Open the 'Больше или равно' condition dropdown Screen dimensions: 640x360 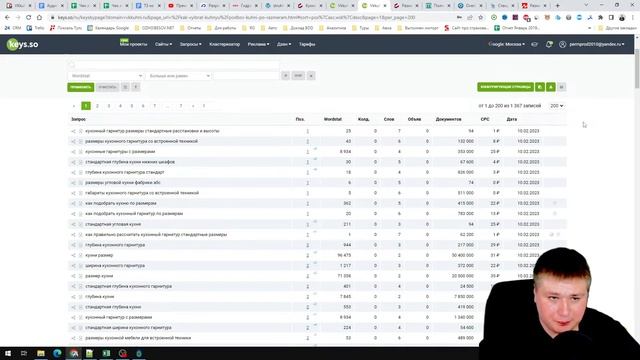(x=179, y=76)
